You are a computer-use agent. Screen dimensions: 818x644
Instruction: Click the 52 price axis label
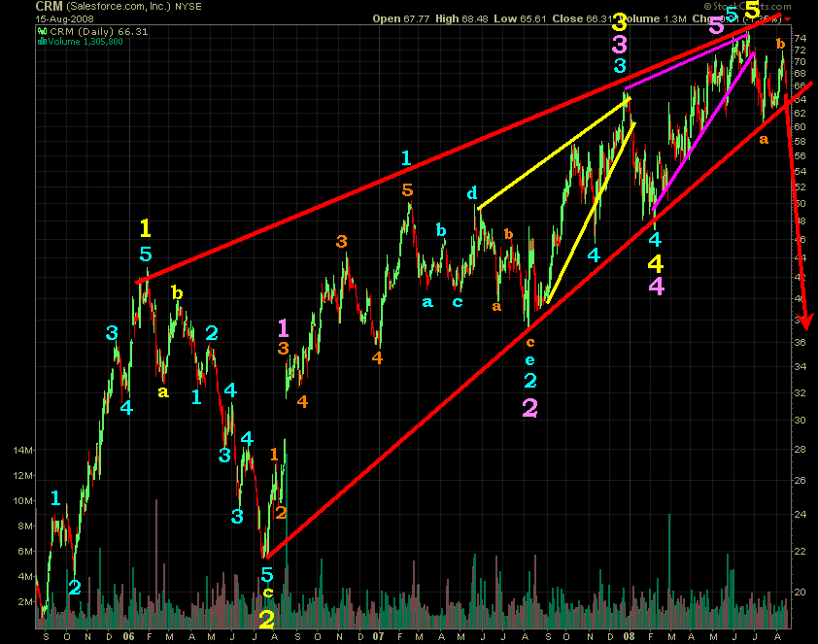coord(800,186)
